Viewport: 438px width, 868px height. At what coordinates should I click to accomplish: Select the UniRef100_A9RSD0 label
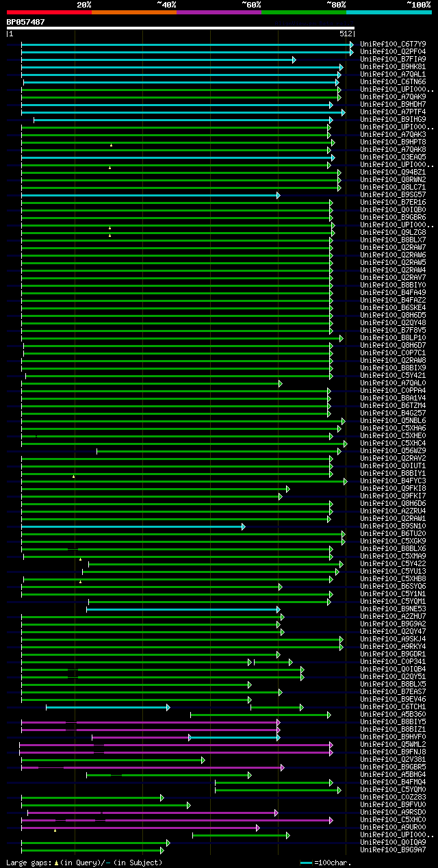[394, 812]
